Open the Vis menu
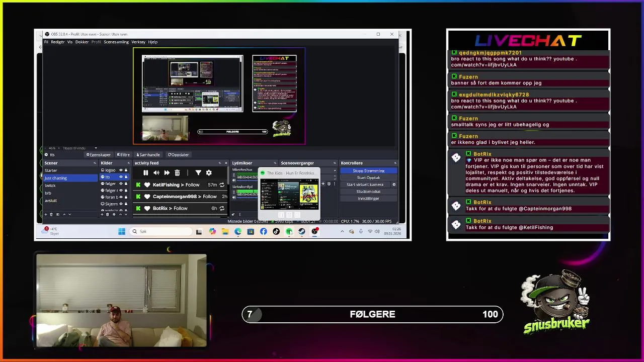The height and width of the screenshot is (362, 644). (x=70, y=42)
